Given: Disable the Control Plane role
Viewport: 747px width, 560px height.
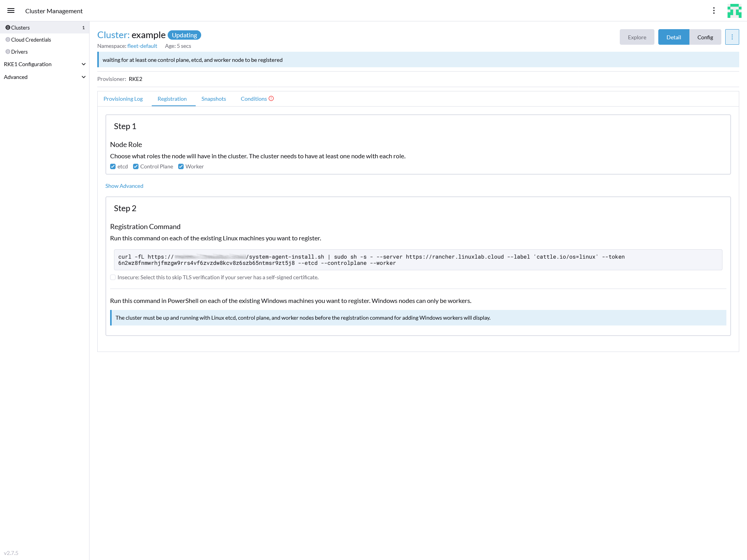Looking at the screenshot, I should click(x=136, y=166).
